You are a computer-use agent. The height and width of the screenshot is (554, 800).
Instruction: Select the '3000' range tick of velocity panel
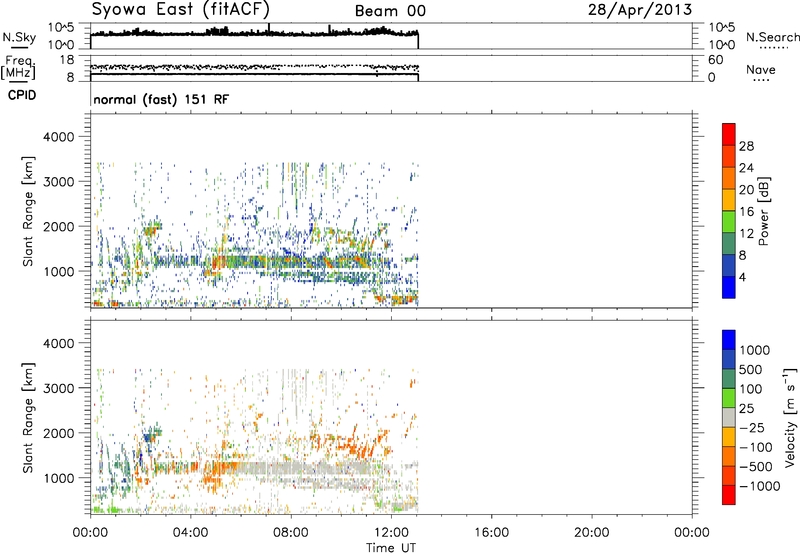(59, 388)
